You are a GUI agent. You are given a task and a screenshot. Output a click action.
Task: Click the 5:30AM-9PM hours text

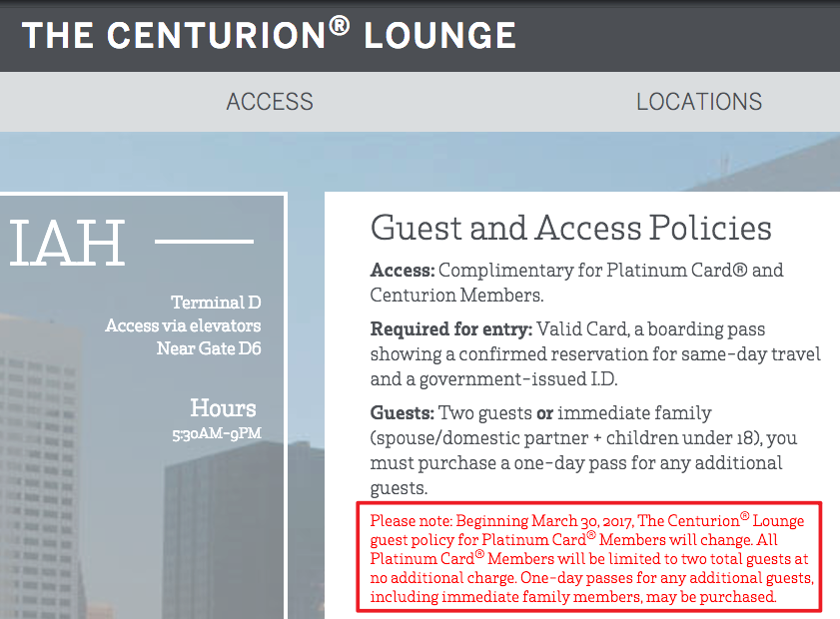217,433
